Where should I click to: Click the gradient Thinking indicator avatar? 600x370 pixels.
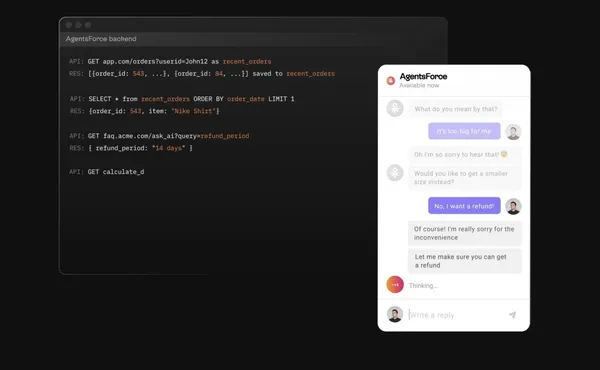[x=395, y=285]
